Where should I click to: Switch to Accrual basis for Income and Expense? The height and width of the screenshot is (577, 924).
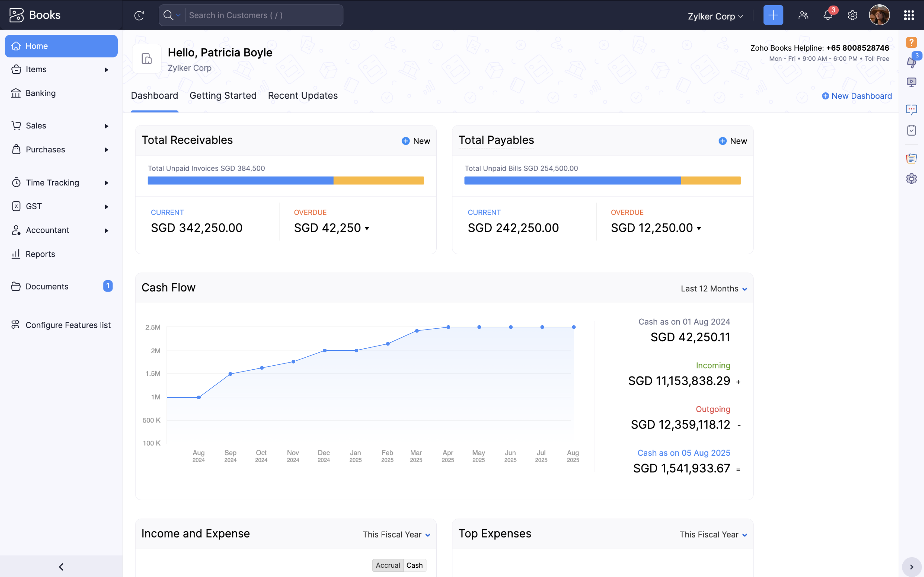pos(388,565)
